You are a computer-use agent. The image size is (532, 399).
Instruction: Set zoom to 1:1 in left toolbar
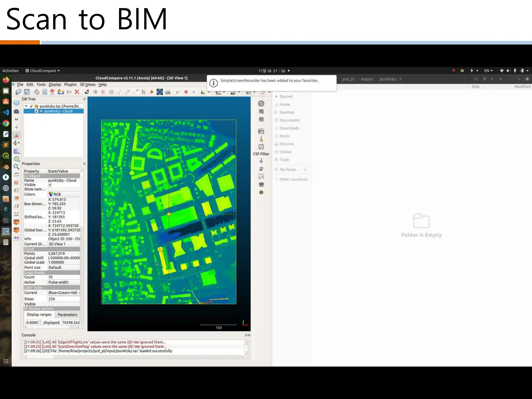coord(16,119)
